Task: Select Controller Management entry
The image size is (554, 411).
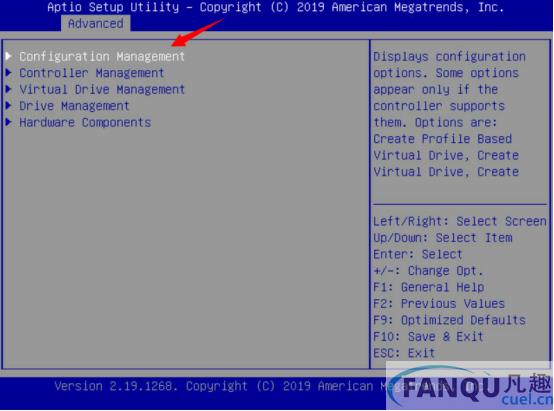Action: (92, 73)
